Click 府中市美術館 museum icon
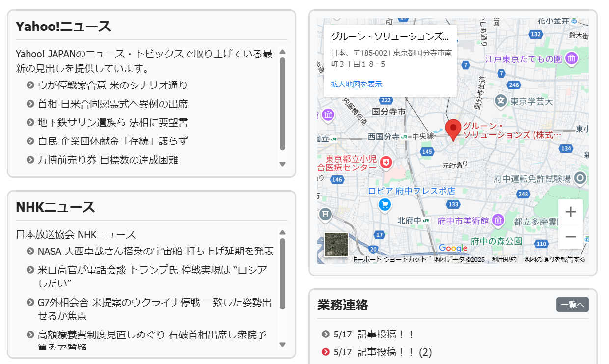The image size is (609, 364). 499,220
